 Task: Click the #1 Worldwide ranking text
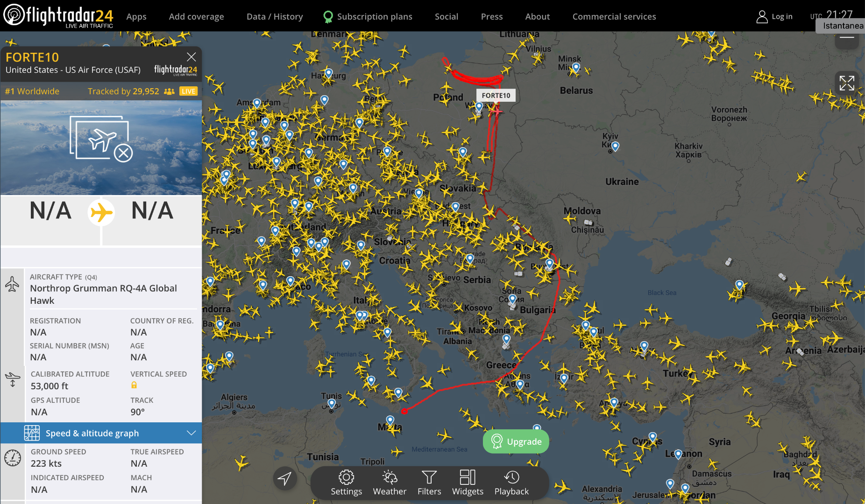(x=32, y=91)
